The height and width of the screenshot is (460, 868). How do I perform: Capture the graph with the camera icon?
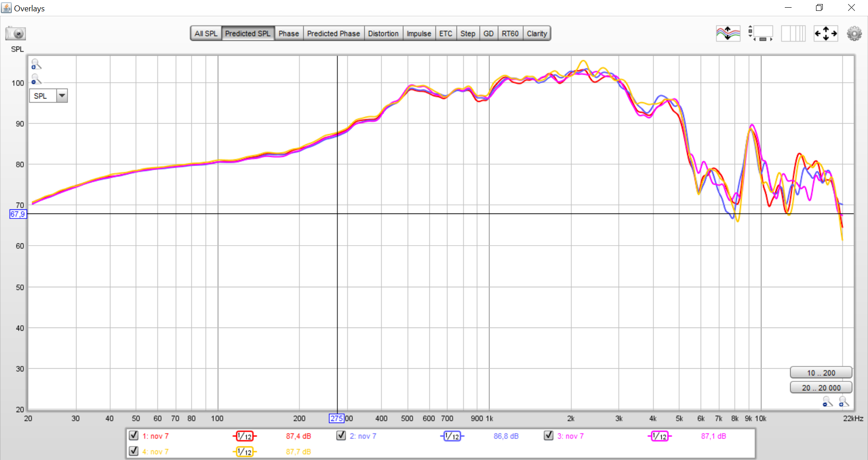15,33
